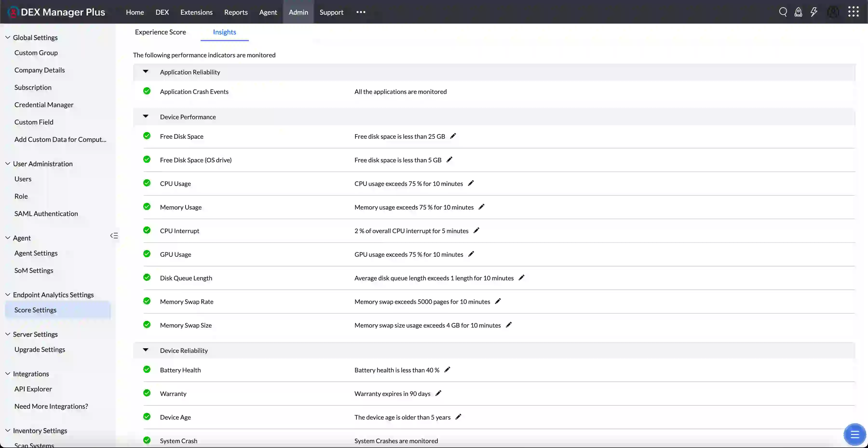Open Credential Manager settings

(x=44, y=105)
